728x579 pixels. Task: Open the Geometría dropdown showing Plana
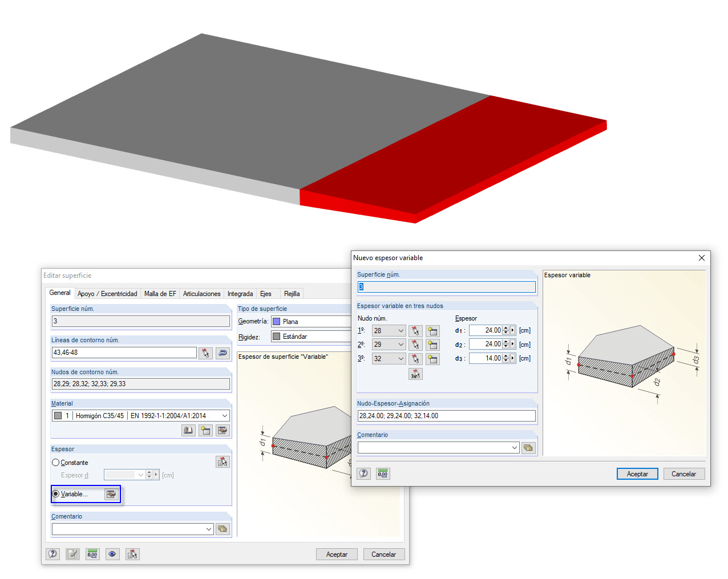pyautogui.click(x=312, y=322)
